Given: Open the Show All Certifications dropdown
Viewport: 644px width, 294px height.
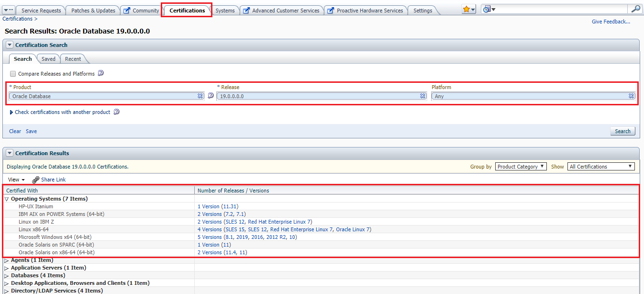Looking at the screenshot, I should 601,167.
